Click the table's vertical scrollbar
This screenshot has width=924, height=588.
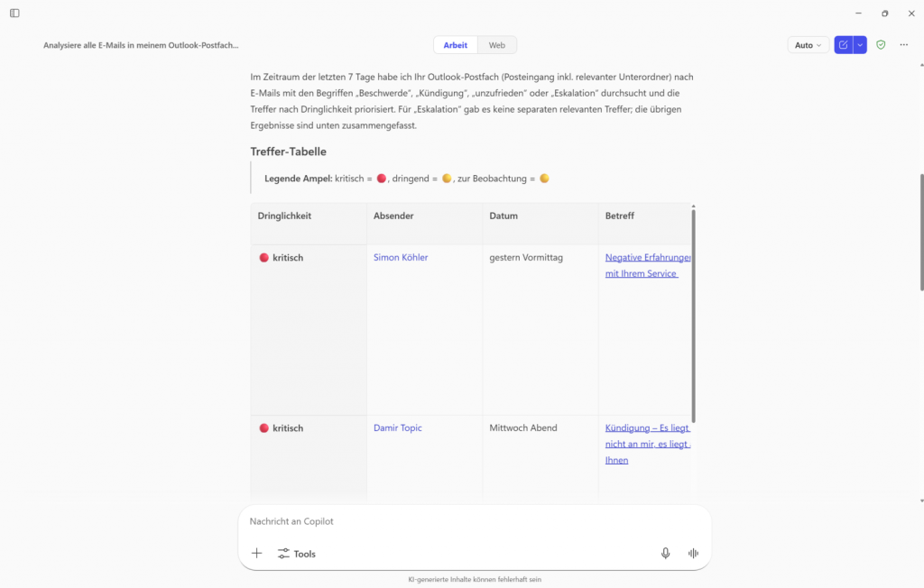click(693, 307)
